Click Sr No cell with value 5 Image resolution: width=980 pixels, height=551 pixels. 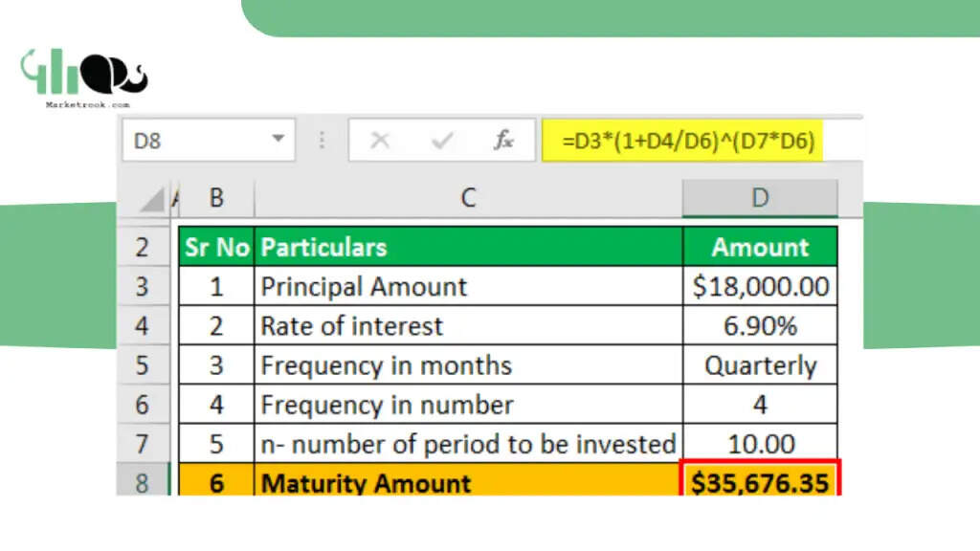tap(217, 444)
